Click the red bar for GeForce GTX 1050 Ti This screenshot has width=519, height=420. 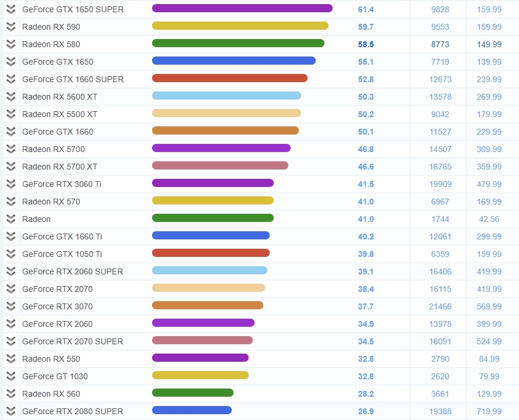[211, 253]
